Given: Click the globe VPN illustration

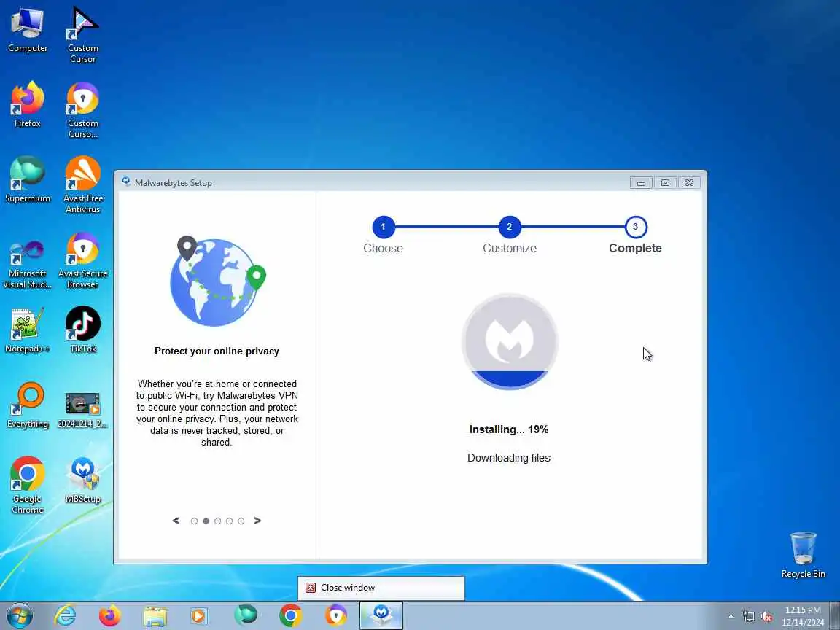Looking at the screenshot, I should [218, 281].
